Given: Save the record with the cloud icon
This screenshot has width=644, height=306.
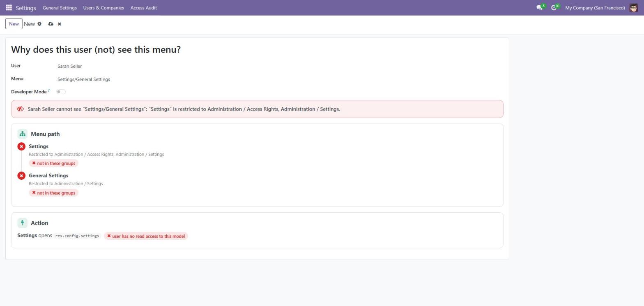Looking at the screenshot, I should click(51, 24).
